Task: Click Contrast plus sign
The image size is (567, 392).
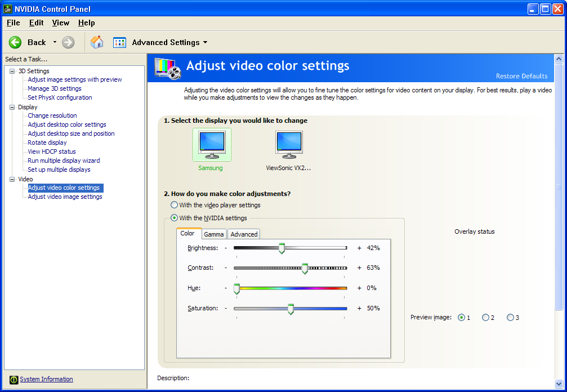Action: point(359,268)
